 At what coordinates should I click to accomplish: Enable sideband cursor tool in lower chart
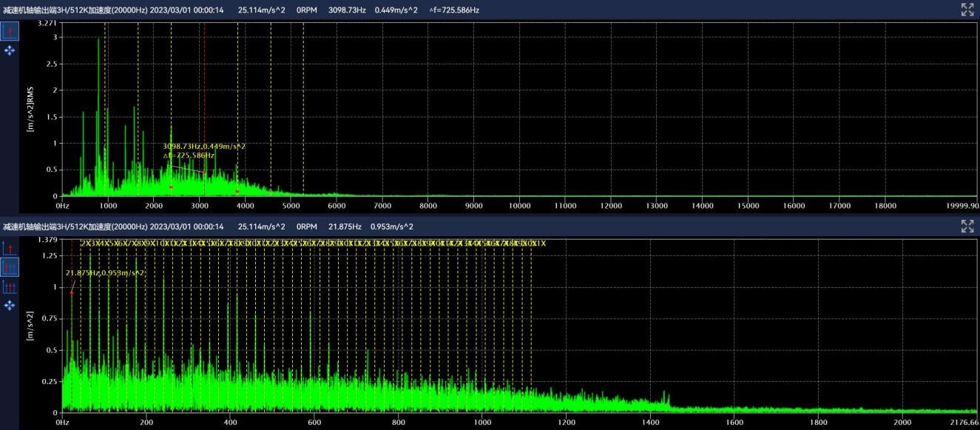10,286
